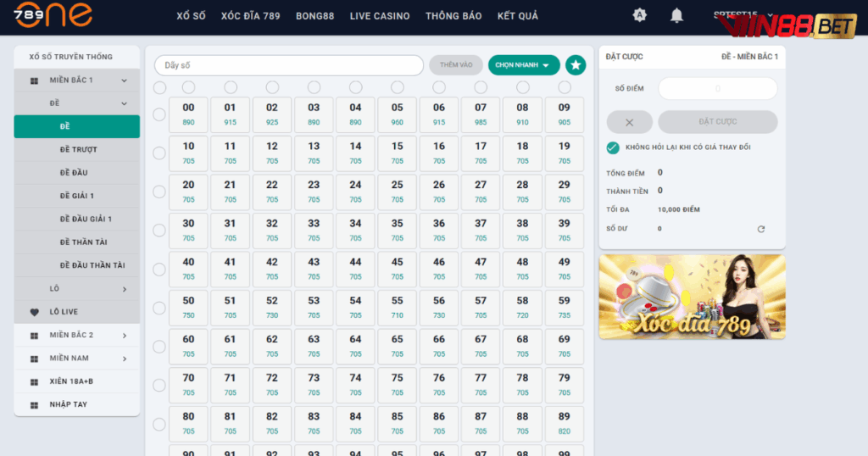Collapse the Miền Bắc 1 section chevron
Viewport: 868px width, 456px height.
[124, 81]
